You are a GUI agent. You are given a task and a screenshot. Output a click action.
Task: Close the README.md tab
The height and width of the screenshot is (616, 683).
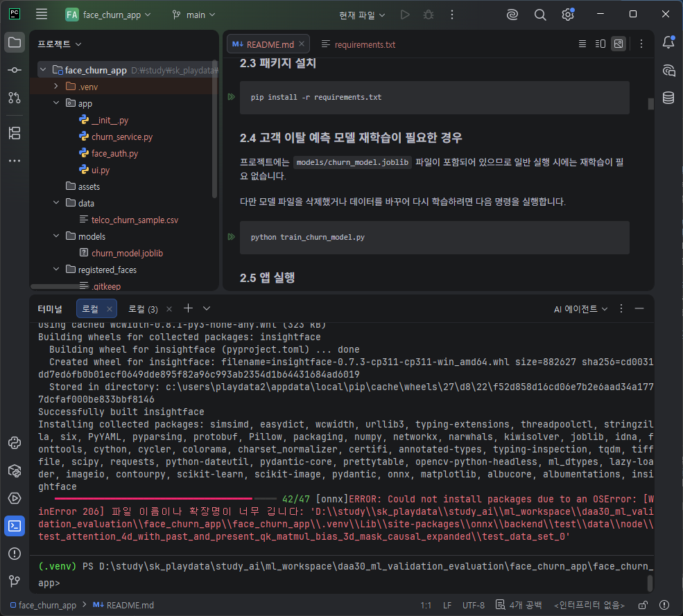302,44
